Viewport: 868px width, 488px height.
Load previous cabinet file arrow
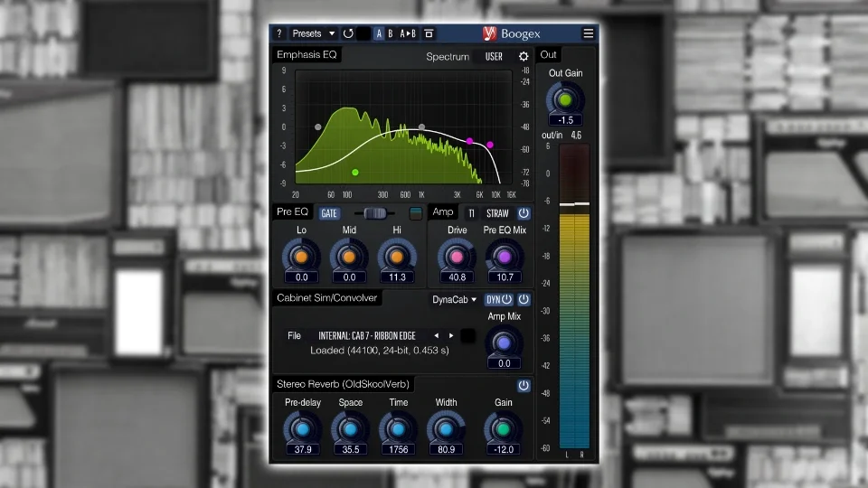pyautogui.click(x=436, y=336)
